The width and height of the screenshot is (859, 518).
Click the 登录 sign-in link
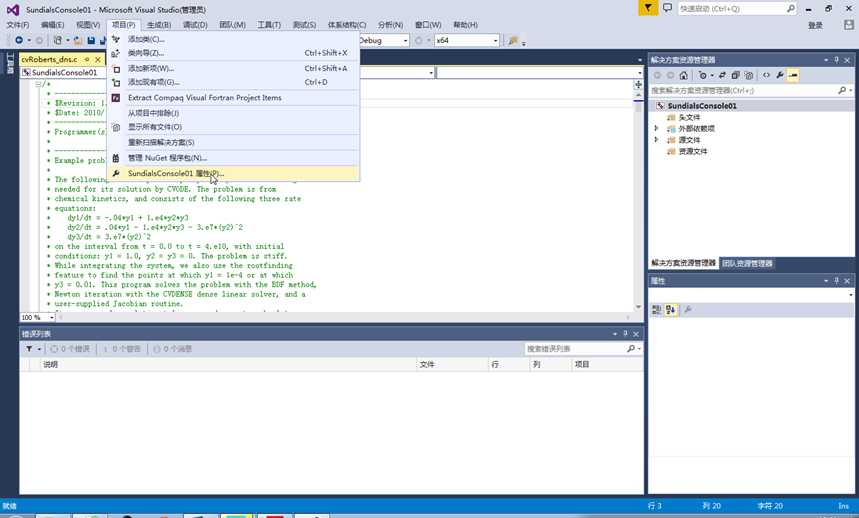tap(815, 25)
